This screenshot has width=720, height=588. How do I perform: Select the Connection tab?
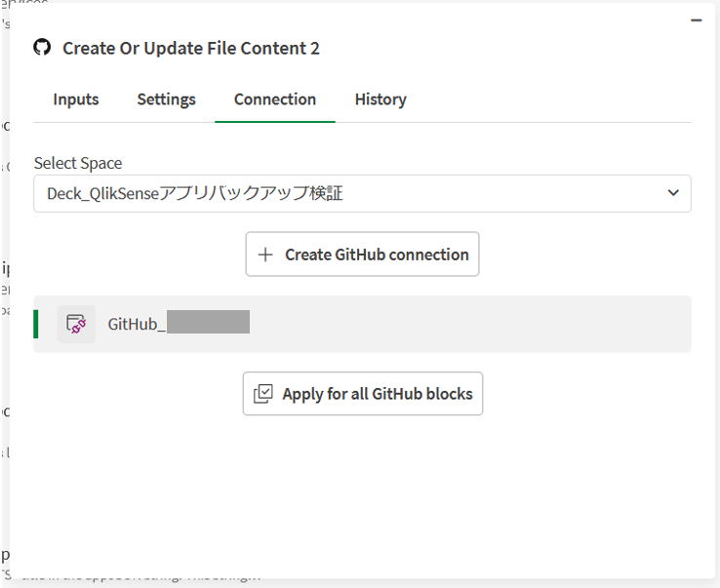tap(275, 99)
